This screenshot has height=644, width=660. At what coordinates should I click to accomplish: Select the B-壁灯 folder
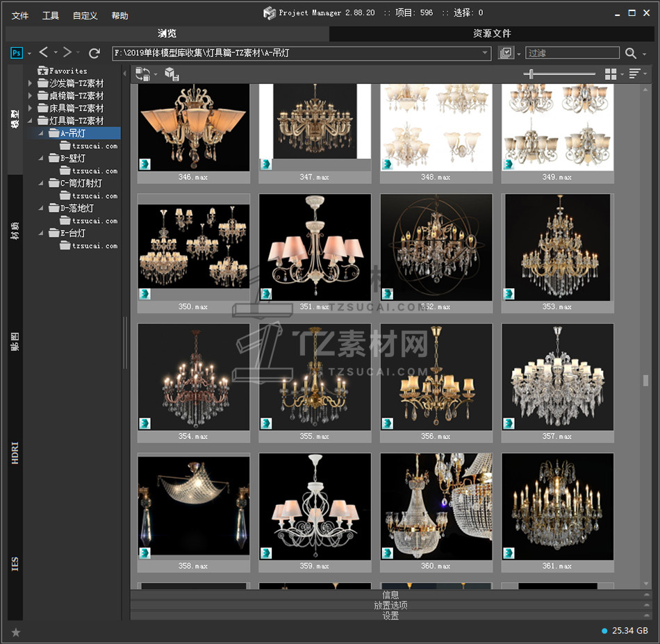click(73, 158)
